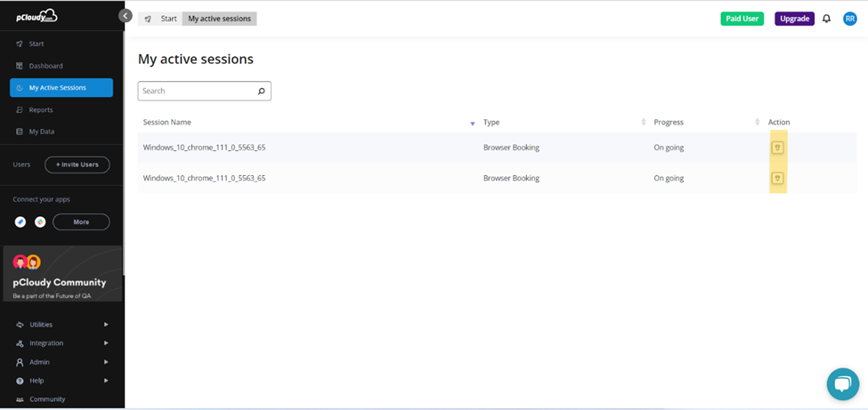
Task: Click the second session's action icon
Action: point(777,178)
